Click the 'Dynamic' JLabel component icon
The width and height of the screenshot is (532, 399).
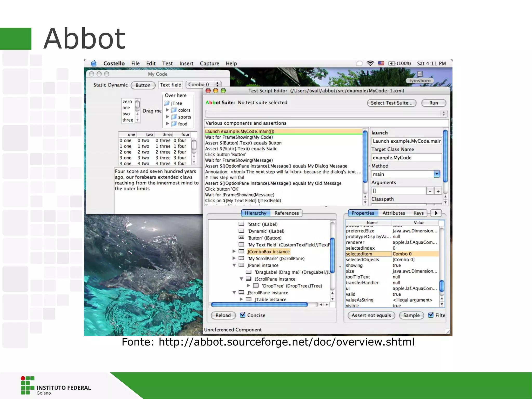pyautogui.click(x=241, y=231)
